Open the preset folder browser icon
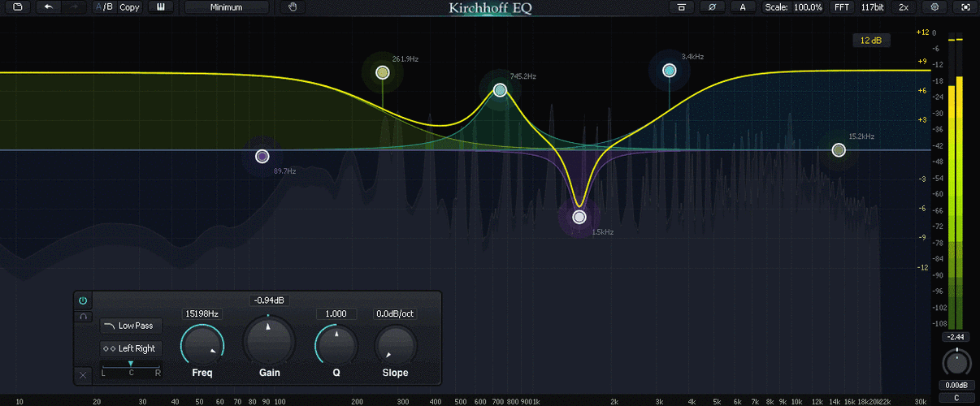The height and width of the screenshot is (406, 980). [18, 7]
